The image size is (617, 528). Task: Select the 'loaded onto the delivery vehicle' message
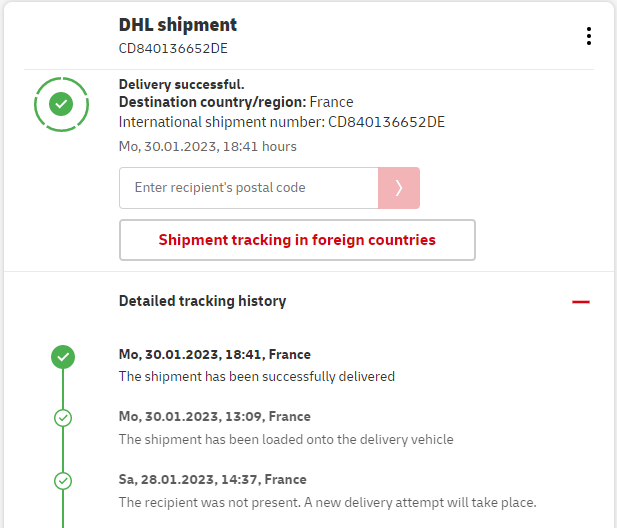[x=285, y=439]
